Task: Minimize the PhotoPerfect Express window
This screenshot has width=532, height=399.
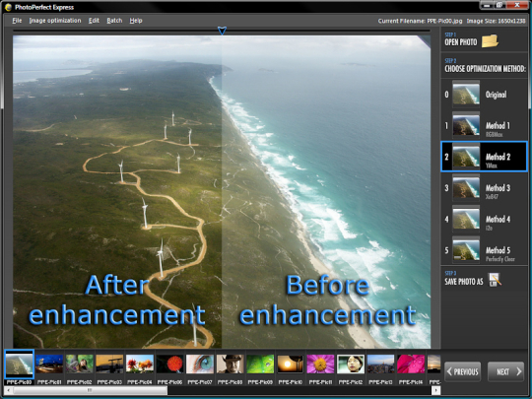Action: click(487, 5)
